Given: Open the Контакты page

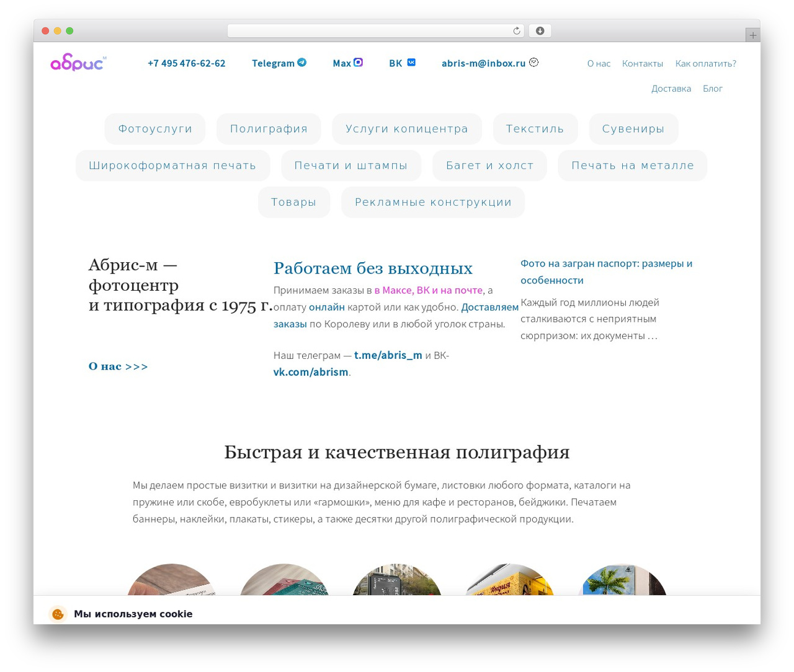Looking at the screenshot, I should click(x=643, y=63).
